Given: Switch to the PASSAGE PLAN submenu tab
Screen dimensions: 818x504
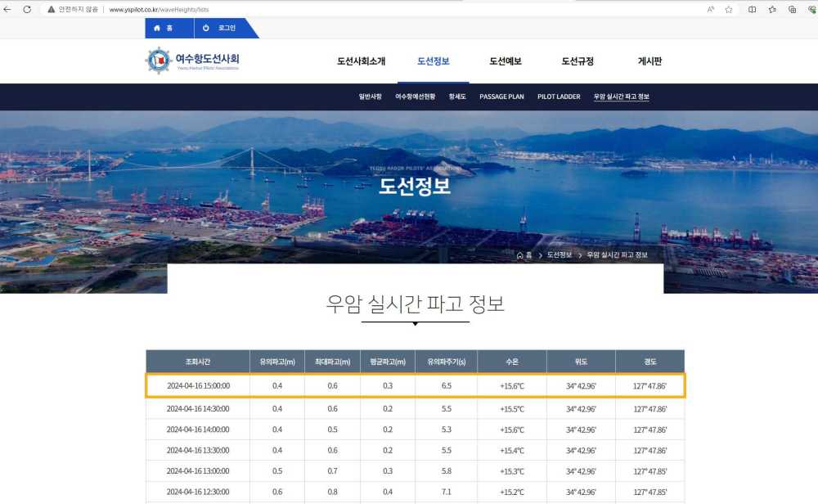Looking at the screenshot, I should tap(502, 96).
